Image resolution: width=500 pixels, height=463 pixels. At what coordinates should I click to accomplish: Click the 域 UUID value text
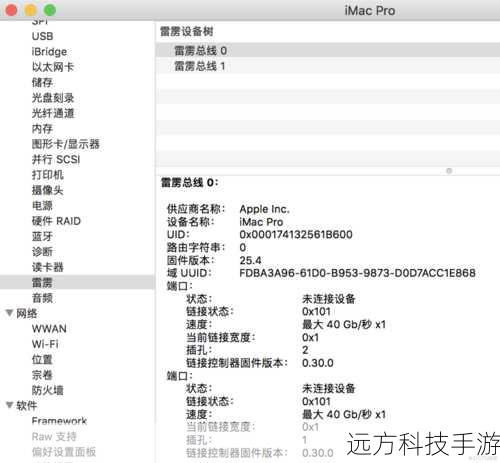pos(357,273)
